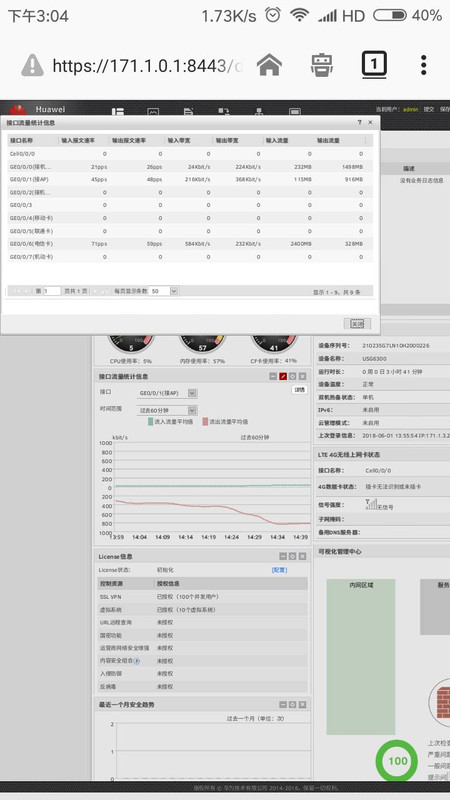Close the License信息 panel

[303, 556]
